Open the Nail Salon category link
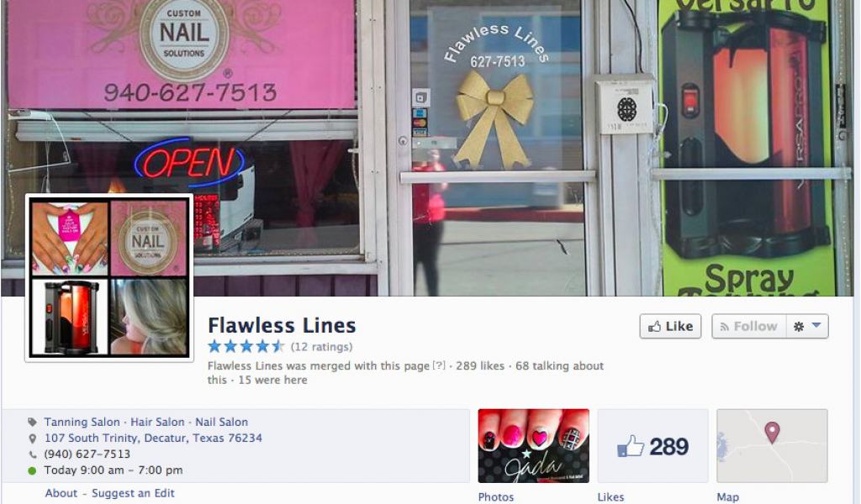Viewport: 861px width, 504px height. [x=221, y=422]
